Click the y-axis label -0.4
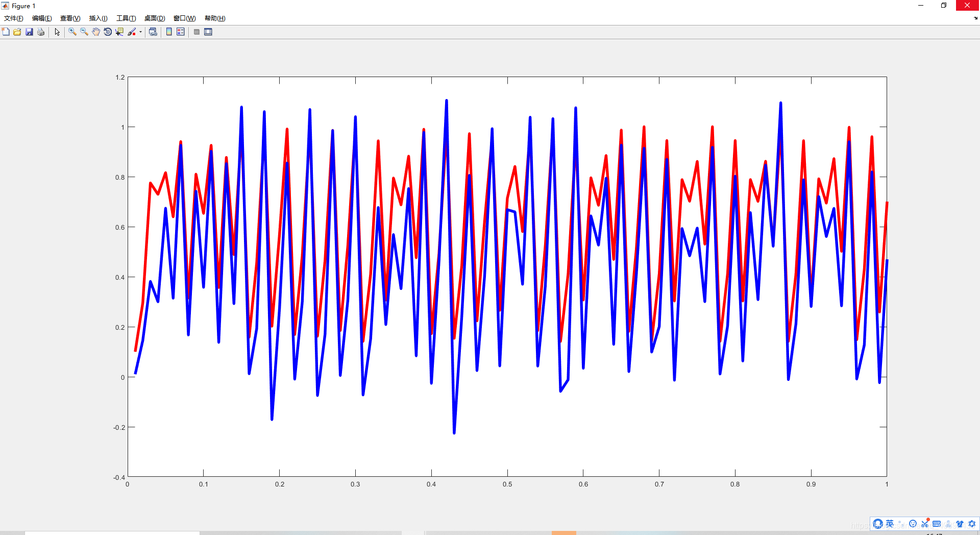This screenshot has height=535, width=980. pyautogui.click(x=119, y=477)
